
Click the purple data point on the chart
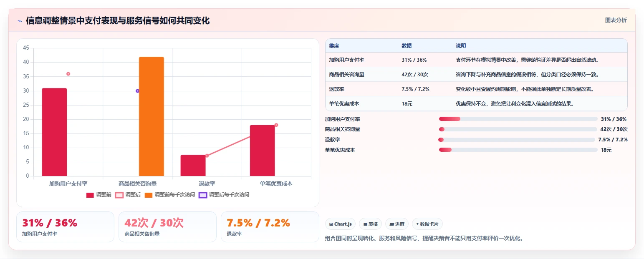(x=137, y=91)
